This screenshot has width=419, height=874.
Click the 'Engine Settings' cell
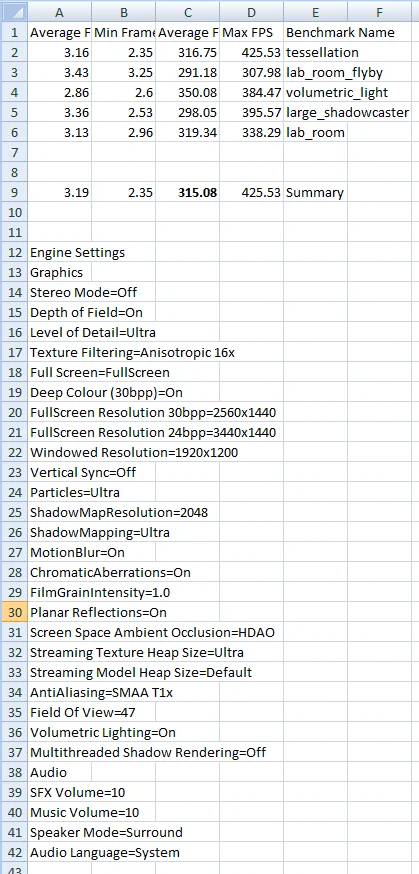[77, 253]
